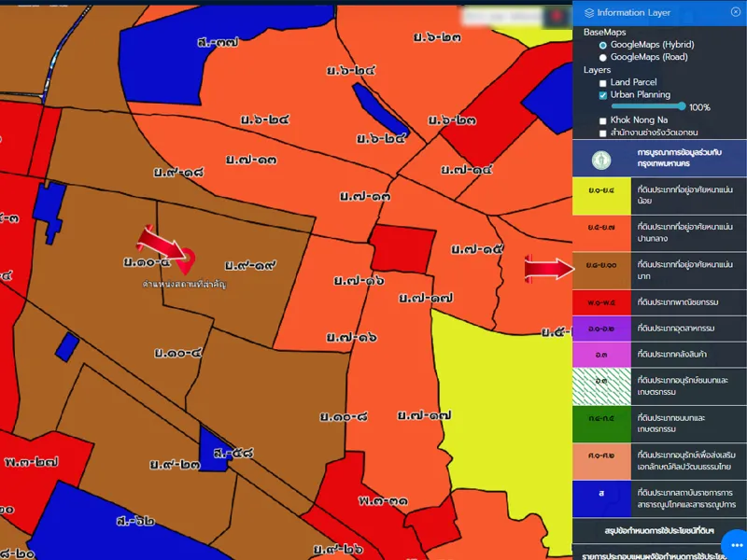Select GoogleMaps (Hybrid) basemap
Viewport: 747px width, 560px height.
click(x=603, y=45)
